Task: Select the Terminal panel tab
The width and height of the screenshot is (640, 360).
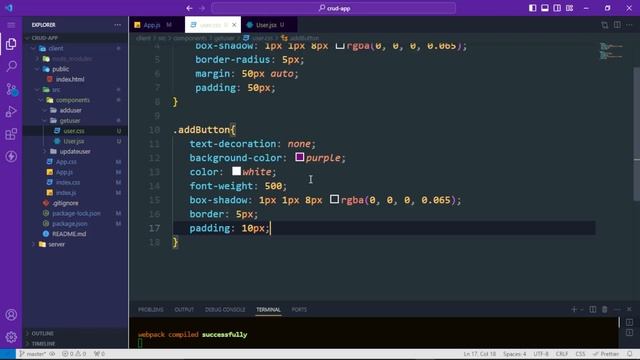Action: pyautogui.click(x=268, y=309)
